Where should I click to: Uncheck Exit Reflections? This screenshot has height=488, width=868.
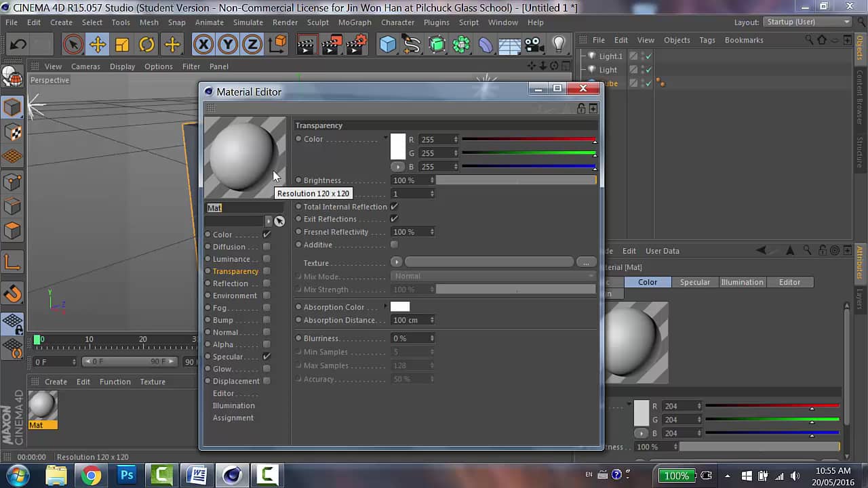(394, 219)
